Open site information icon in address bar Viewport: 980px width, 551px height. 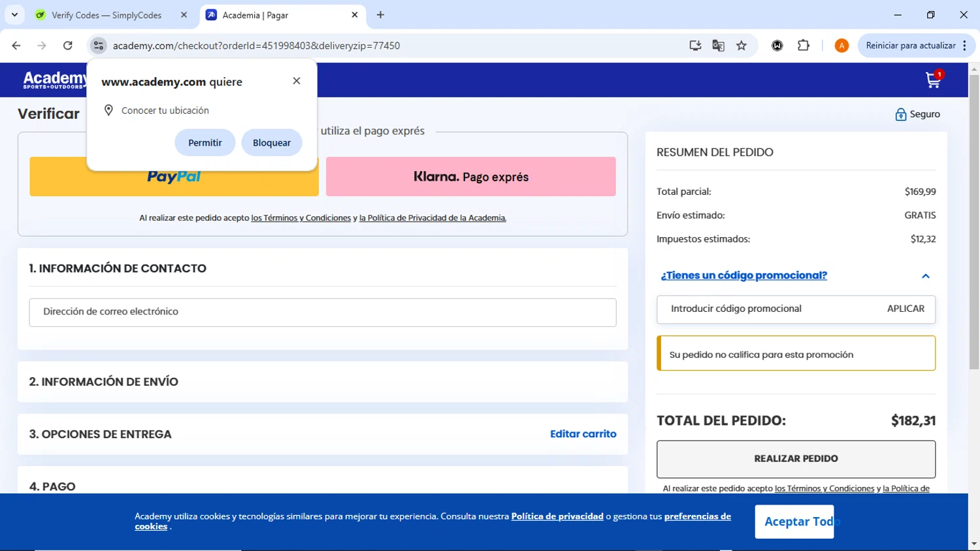[x=99, y=46]
